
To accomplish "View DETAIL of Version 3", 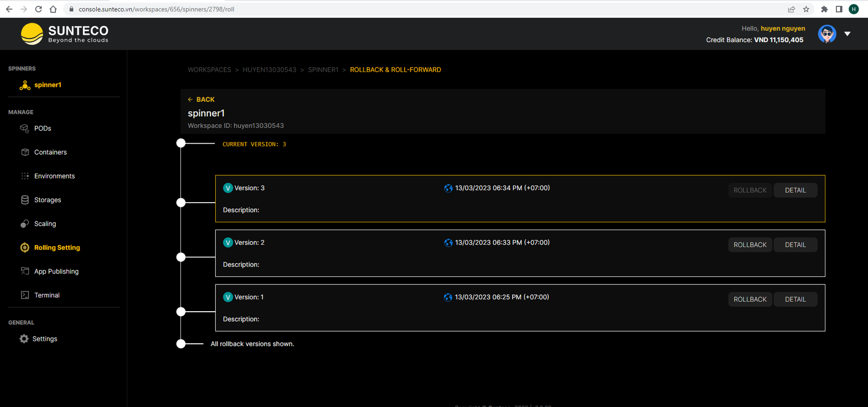I will tap(795, 190).
